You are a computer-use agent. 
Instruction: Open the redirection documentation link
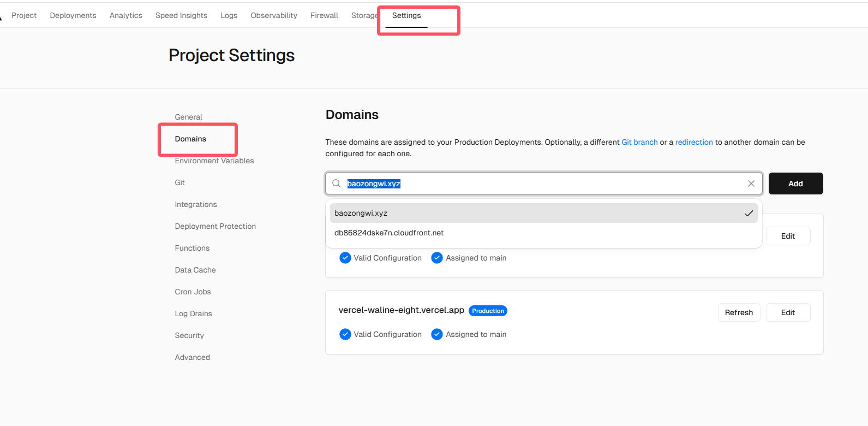tap(694, 143)
